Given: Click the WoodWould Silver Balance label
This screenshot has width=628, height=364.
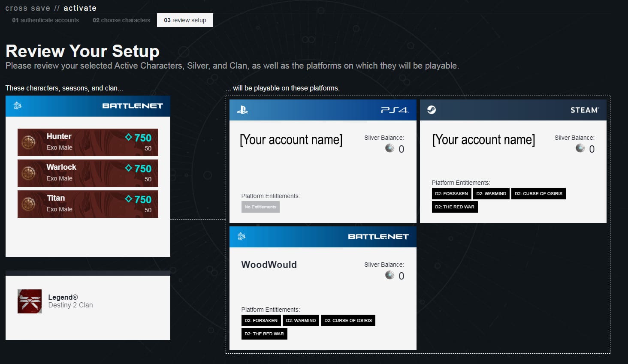Looking at the screenshot, I should coord(384,265).
